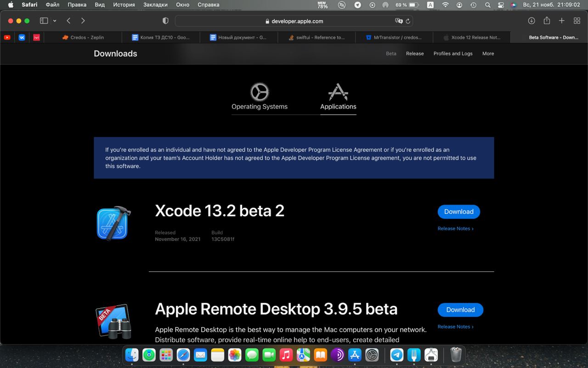Click the Xcode 13.2 beta 2 title
The height and width of the screenshot is (368, 588).
(x=220, y=211)
